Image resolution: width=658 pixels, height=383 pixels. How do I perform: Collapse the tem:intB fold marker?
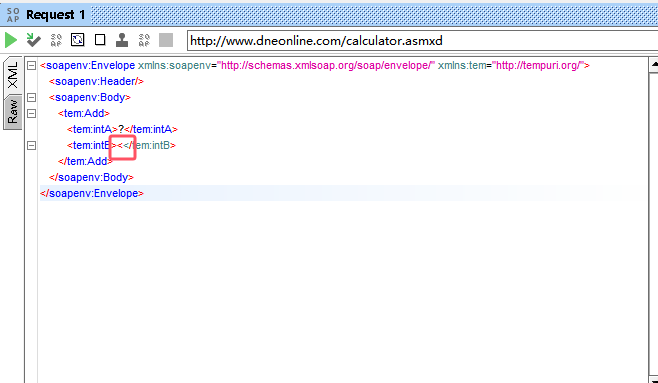pyautogui.click(x=31, y=146)
